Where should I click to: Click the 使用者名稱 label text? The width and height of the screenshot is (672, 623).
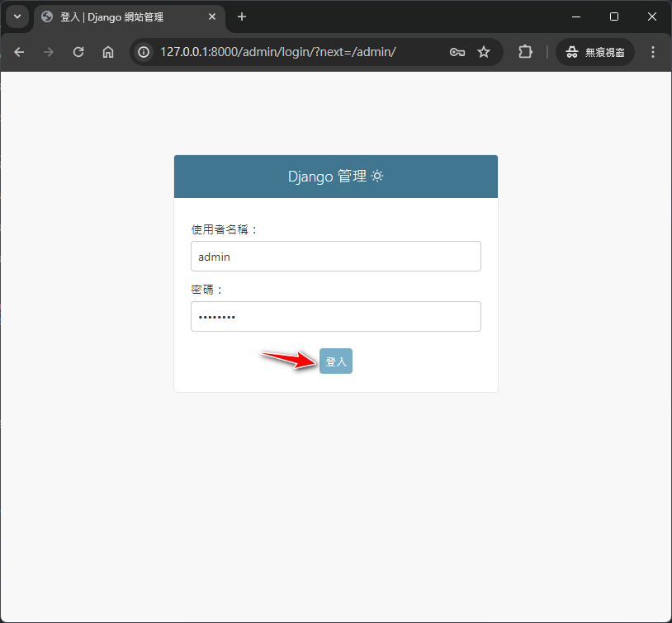pyautogui.click(x=225, y=229)
